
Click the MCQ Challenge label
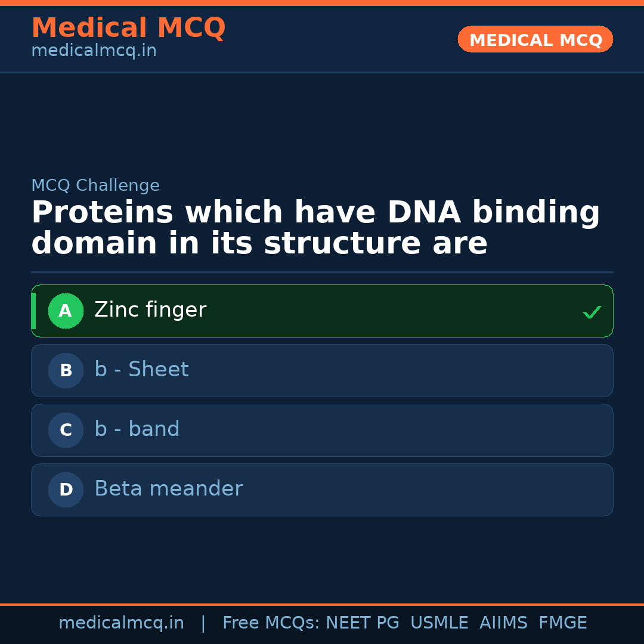(x=95, y=185)
